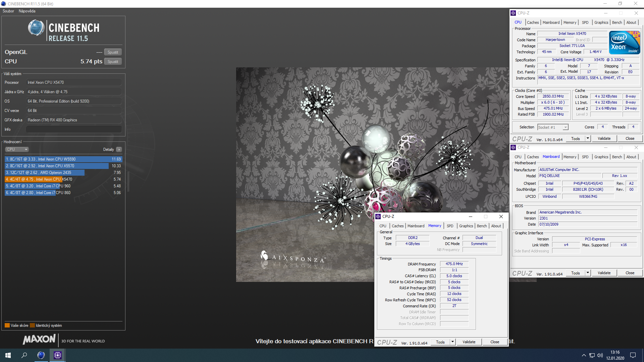Image resolution: width=644 pixels, height=362 pixels.
Task: Click the CPU-Z title icon in Mainboard window
Action: click(513, 147)
